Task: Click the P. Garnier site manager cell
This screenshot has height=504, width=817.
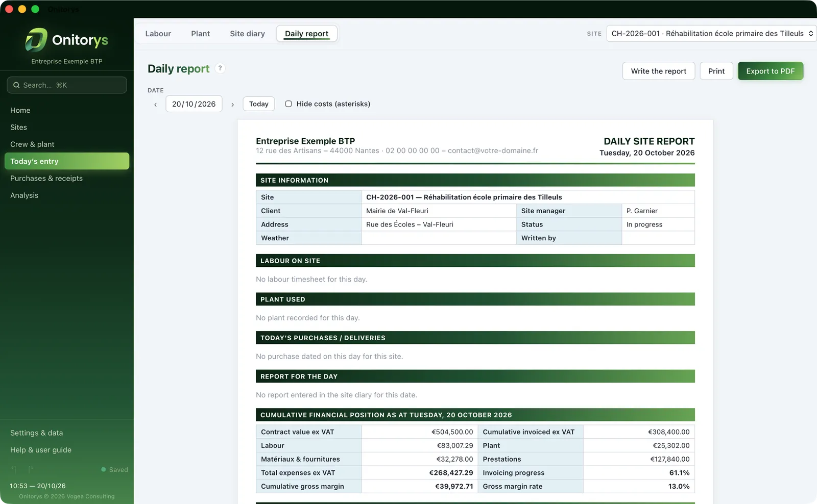Action: pos(658,211)
